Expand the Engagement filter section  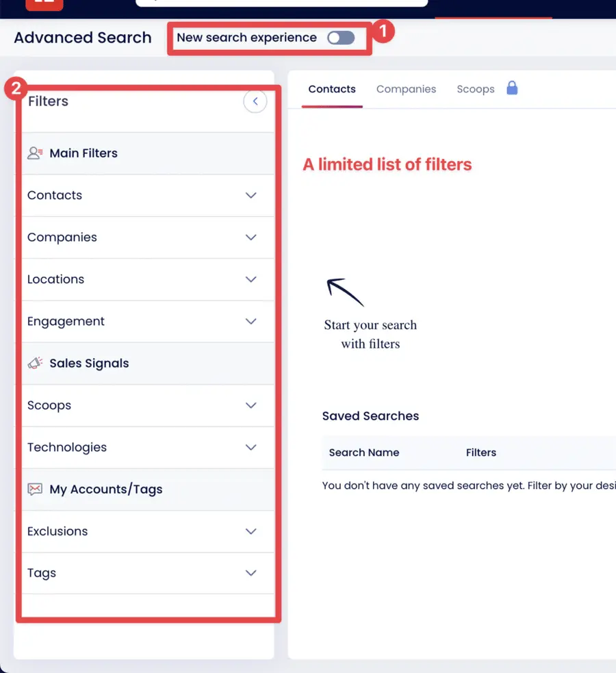[251, 321]
